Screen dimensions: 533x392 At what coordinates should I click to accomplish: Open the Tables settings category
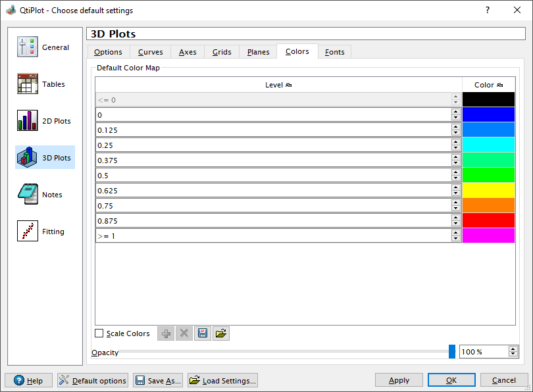point(28,84)
